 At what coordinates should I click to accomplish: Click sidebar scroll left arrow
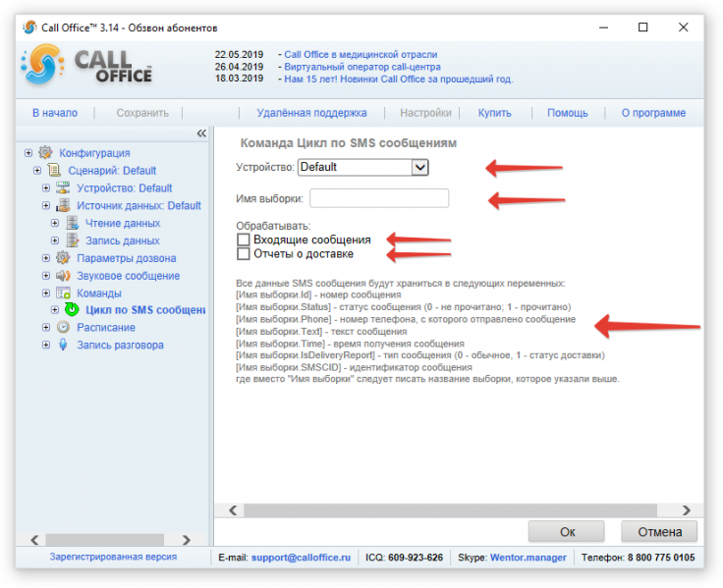pyautogui.click(x=34, y=540)
